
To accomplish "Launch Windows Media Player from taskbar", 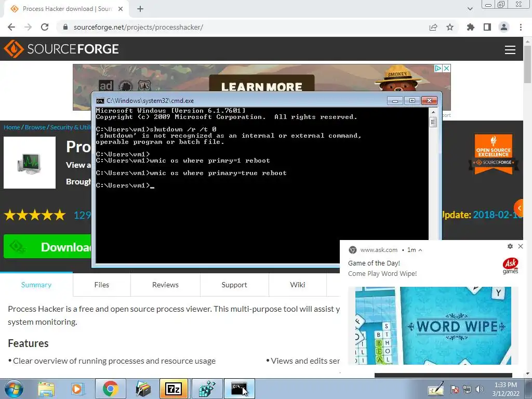I will [x=77, y=389].
